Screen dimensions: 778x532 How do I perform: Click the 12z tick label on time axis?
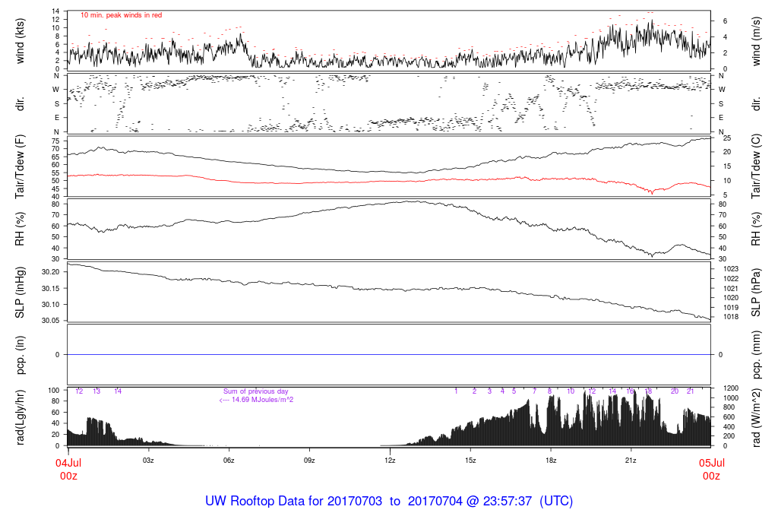(x=390, y=461)
